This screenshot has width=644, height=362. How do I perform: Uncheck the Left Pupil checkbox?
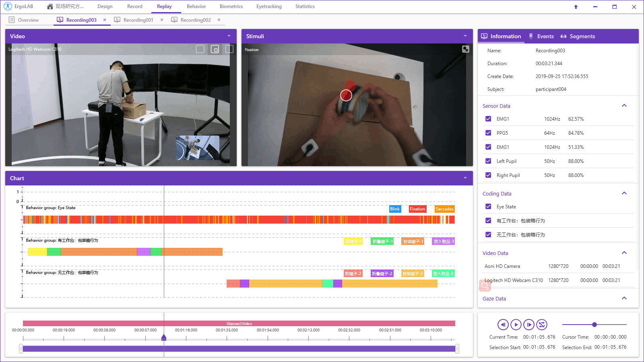[488, 161]
